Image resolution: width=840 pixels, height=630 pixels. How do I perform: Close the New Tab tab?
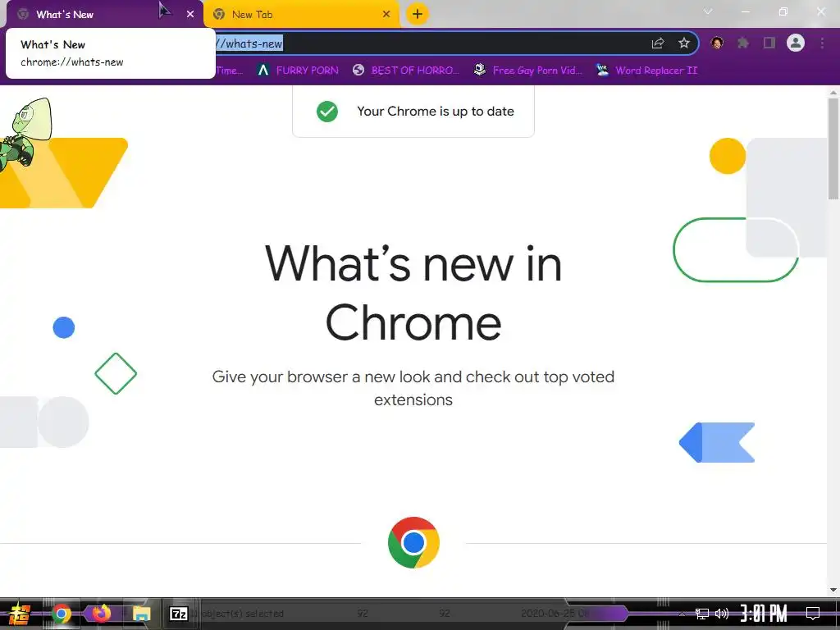386,15
